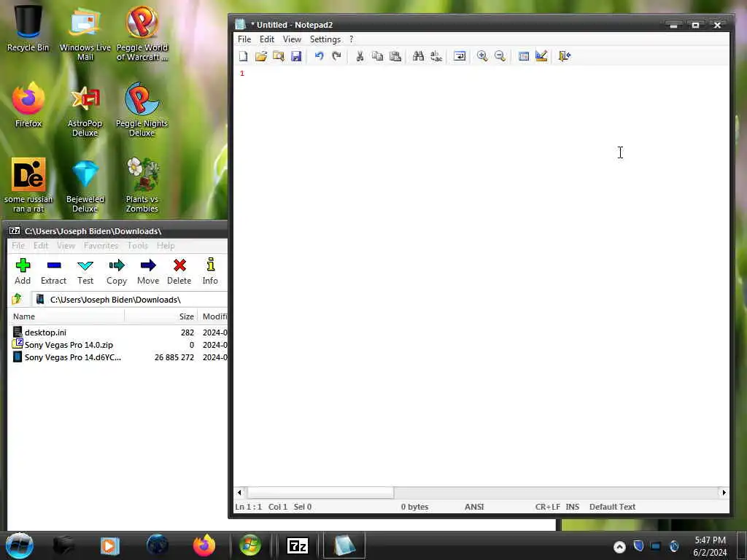Click the Bejeweled Deluxe desktop icon
The image size is (747, 560).
point(85,186)
